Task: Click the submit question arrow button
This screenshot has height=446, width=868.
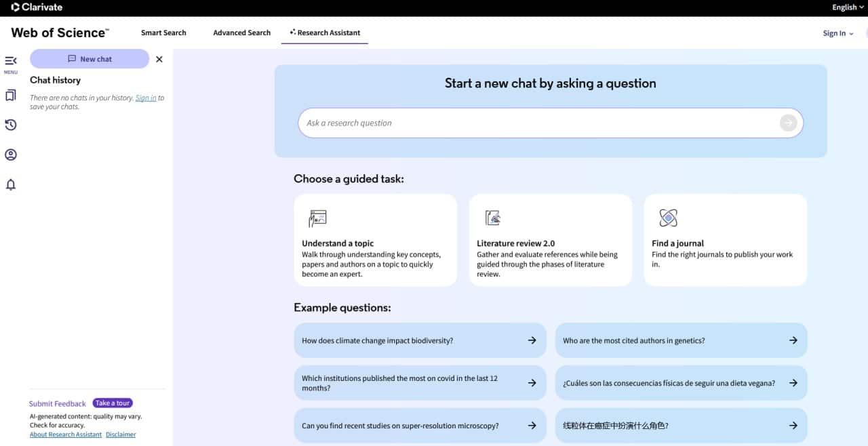Action: 787,123
